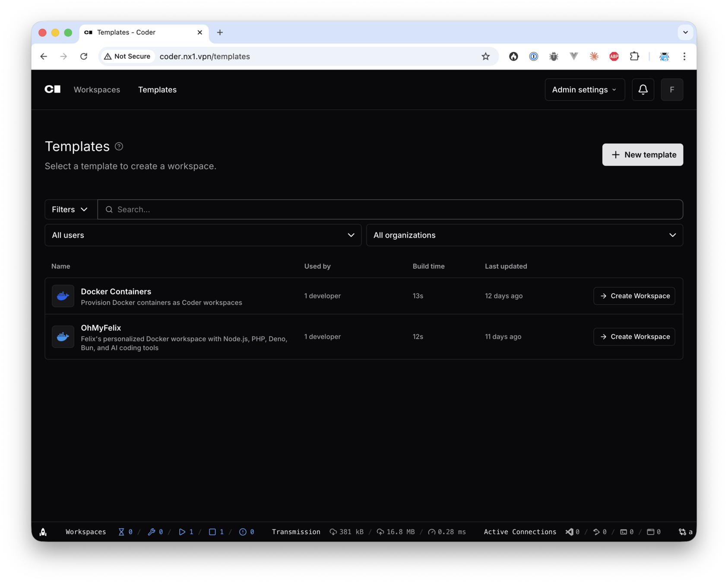Viewport: 728px width, 583px height.
Task: Focus the template Search field
Action: pyautogui.click(x=390, y=209)
